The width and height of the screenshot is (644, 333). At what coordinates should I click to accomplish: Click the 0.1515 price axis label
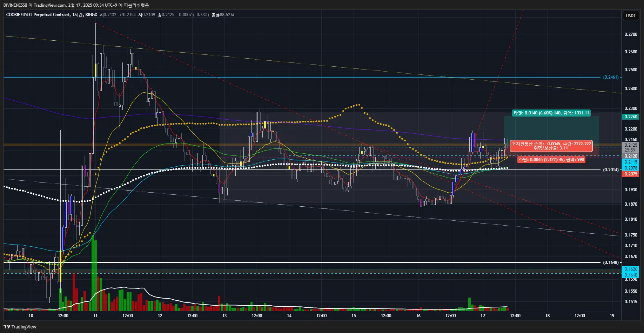coord(631,302)
